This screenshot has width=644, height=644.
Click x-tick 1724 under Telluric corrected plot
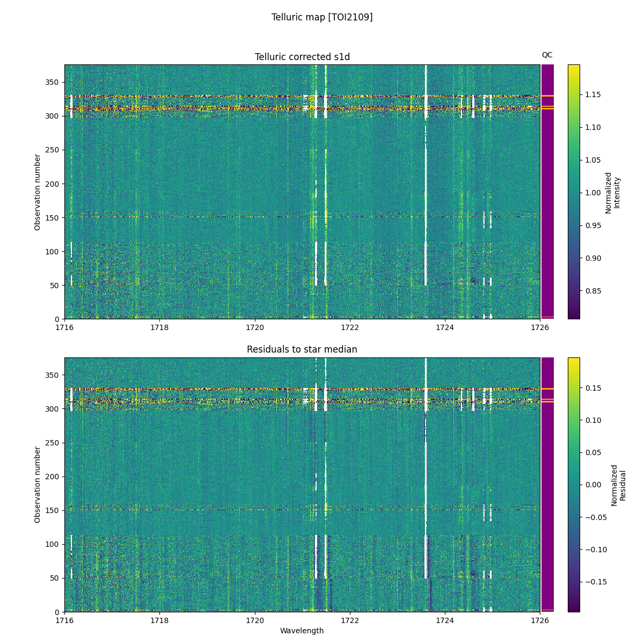click(x=445, y=327)
